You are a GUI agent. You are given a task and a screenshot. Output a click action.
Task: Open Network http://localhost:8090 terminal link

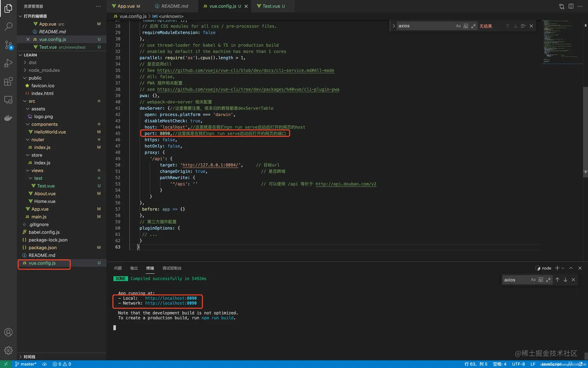pyautogui.click(x=171, y=303)
